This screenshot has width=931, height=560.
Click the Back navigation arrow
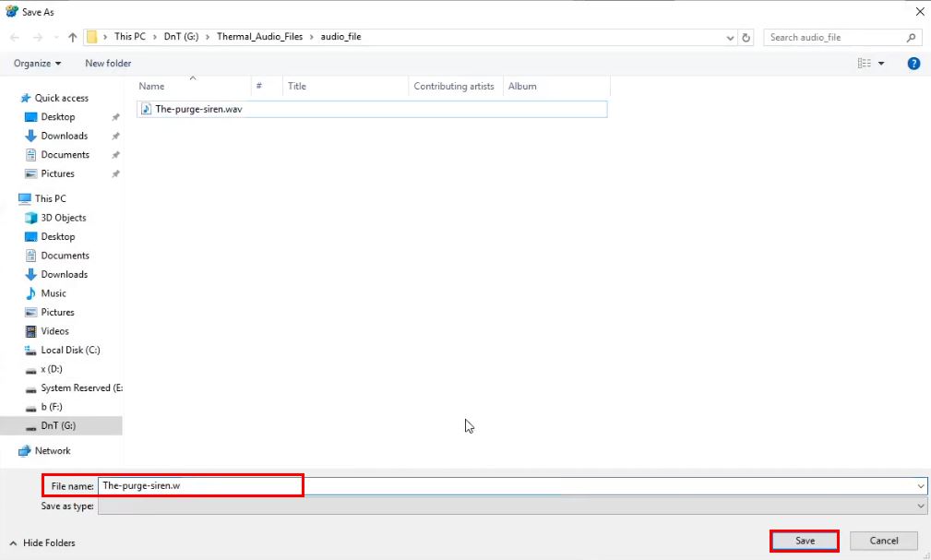click(15, 37)
